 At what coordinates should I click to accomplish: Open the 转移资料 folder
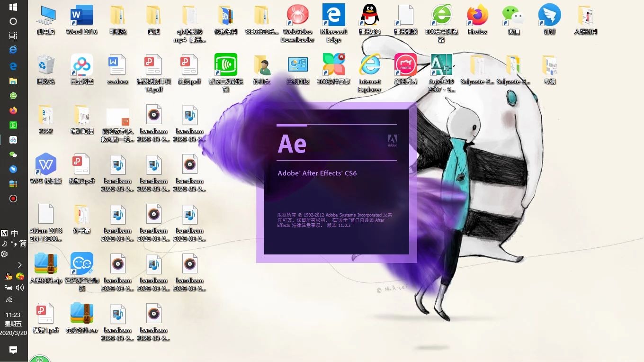tap(226, 20)
